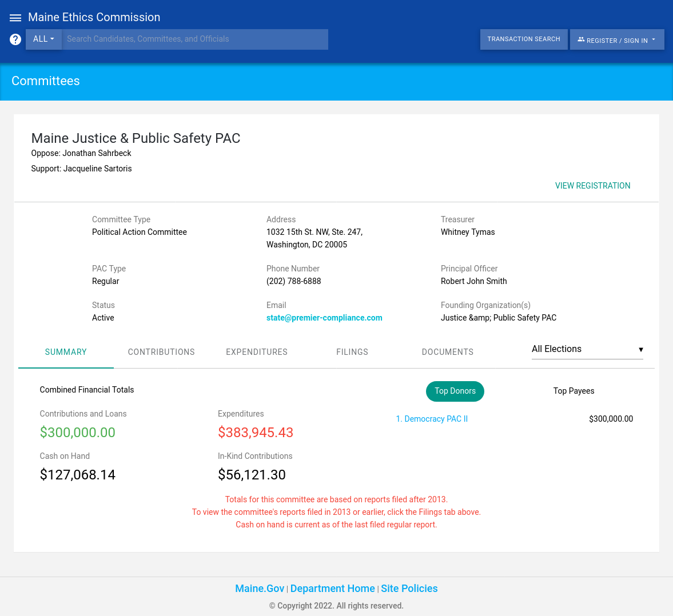Click the help question mark icon
The image size is (673, 616).
click(15, 39)
